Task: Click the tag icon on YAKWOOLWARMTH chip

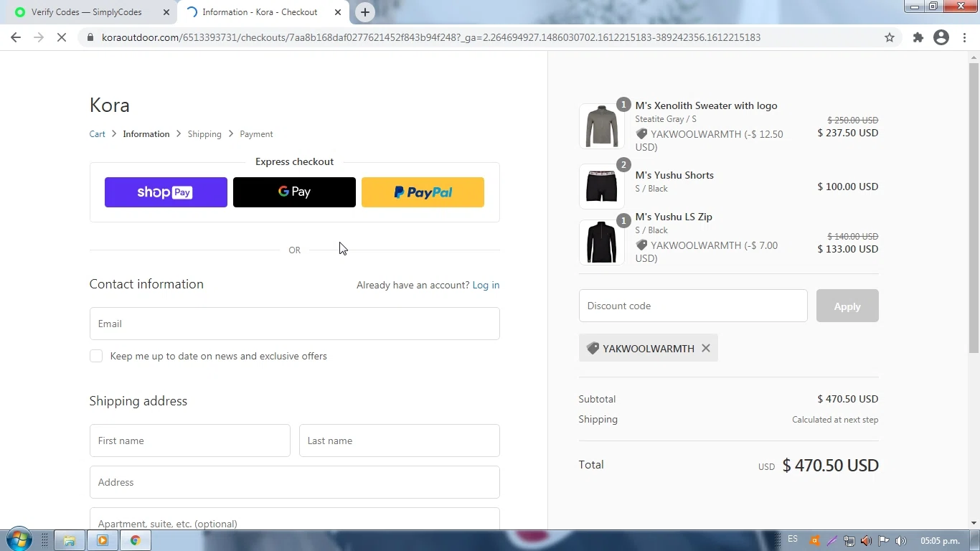Action: pos(593,348)
